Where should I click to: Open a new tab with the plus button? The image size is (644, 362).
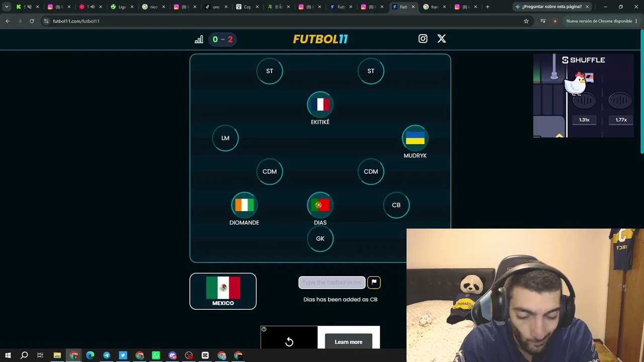(x=488, y=7)
